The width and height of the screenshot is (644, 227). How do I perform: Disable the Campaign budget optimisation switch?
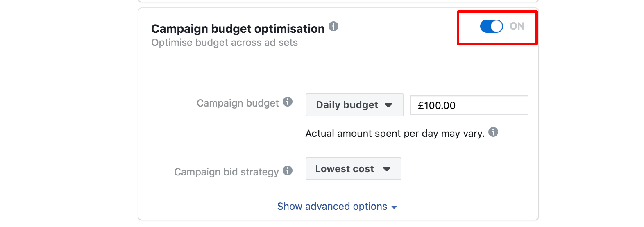pos(491,26)
